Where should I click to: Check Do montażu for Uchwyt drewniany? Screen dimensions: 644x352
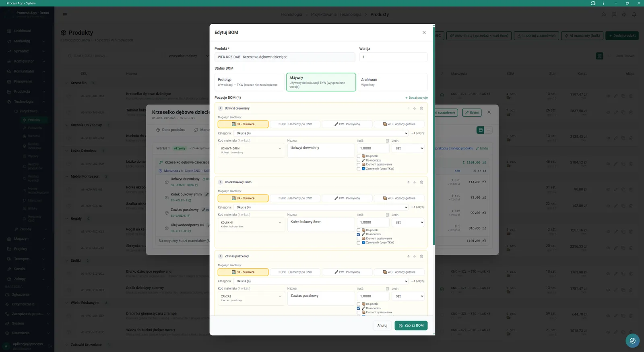point(359,160)
